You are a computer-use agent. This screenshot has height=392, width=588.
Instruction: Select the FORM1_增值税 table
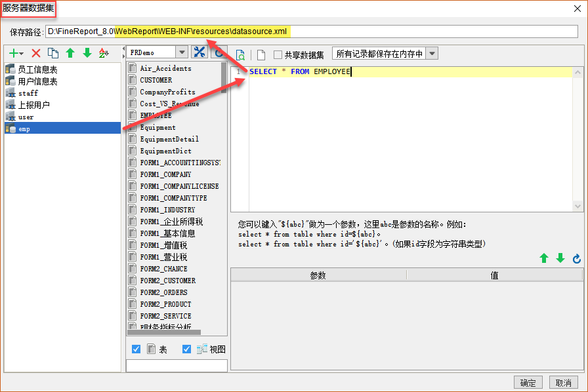163,245
